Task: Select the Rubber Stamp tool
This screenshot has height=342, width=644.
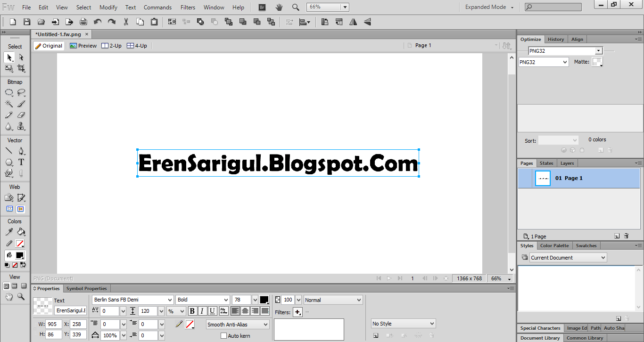Action: pyautogui.click(x=21, y=126)
